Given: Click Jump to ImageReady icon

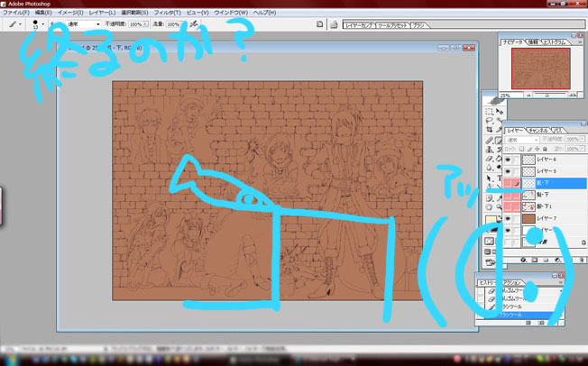Looking at the screenshot, I should click(490, 262).
